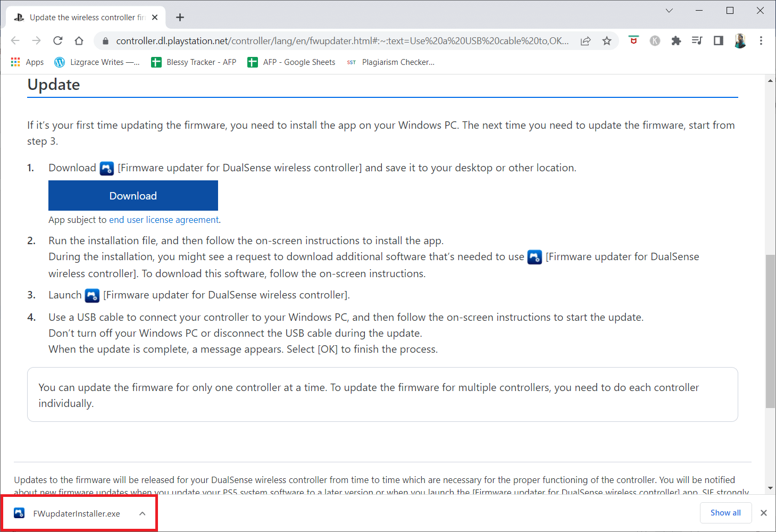
Task: Expand options for the FWupdaterInstaller.exe download
Action: tap(142, 513)
